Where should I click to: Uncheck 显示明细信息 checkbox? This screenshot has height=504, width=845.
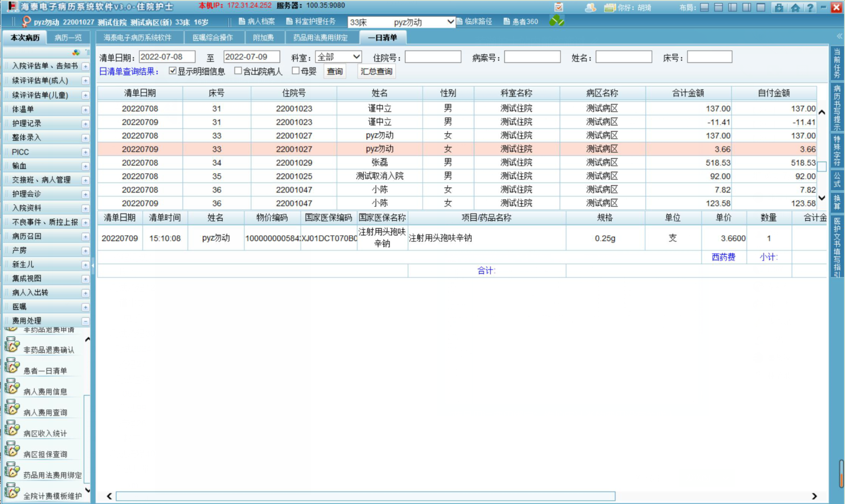pyautogui.click(x=172, y=71)
